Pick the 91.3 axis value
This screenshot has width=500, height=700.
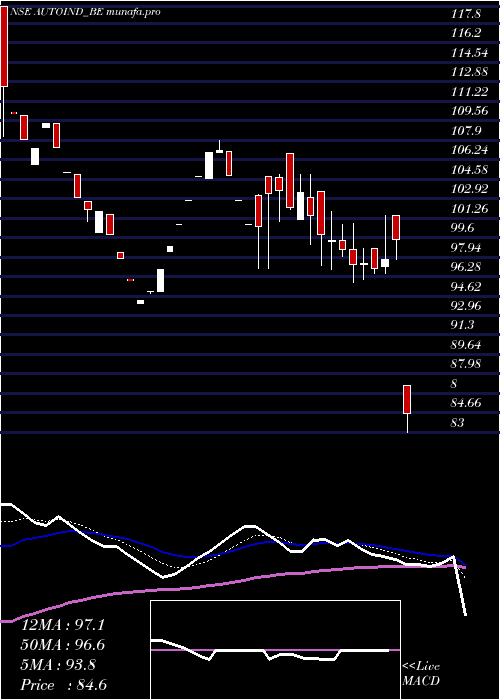(463, 325)
